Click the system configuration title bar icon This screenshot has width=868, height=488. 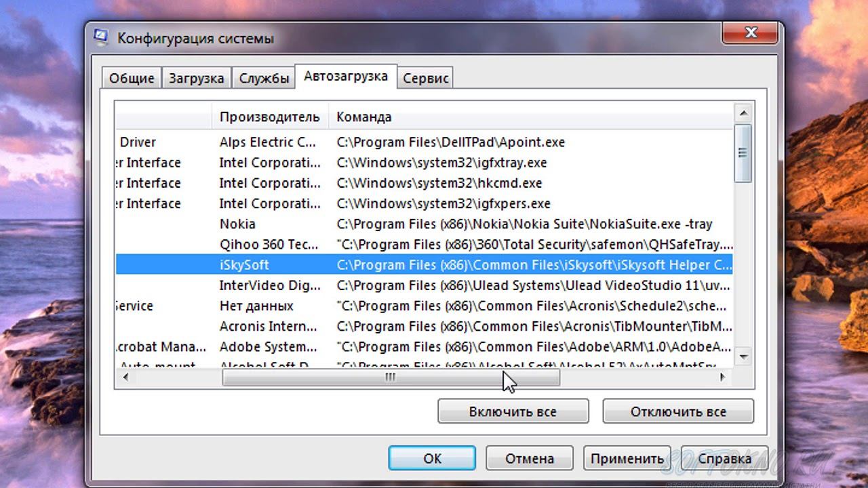click(101, 37)
